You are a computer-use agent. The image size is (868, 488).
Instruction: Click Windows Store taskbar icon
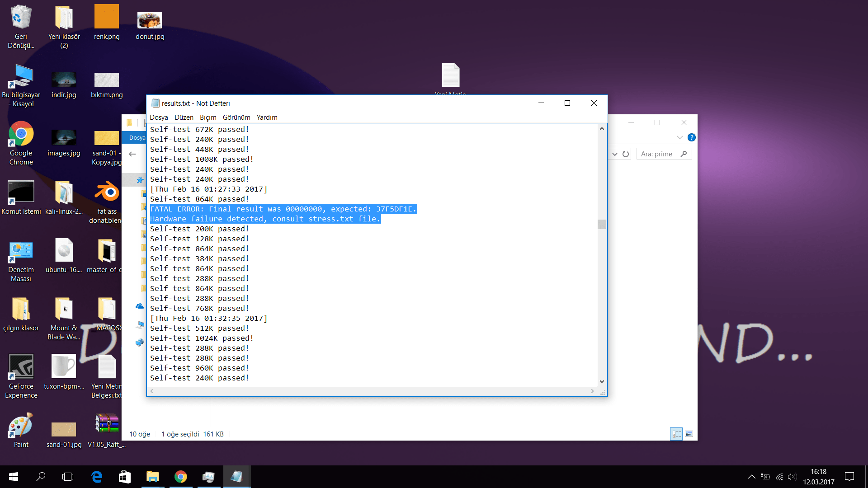click(124, 477)
